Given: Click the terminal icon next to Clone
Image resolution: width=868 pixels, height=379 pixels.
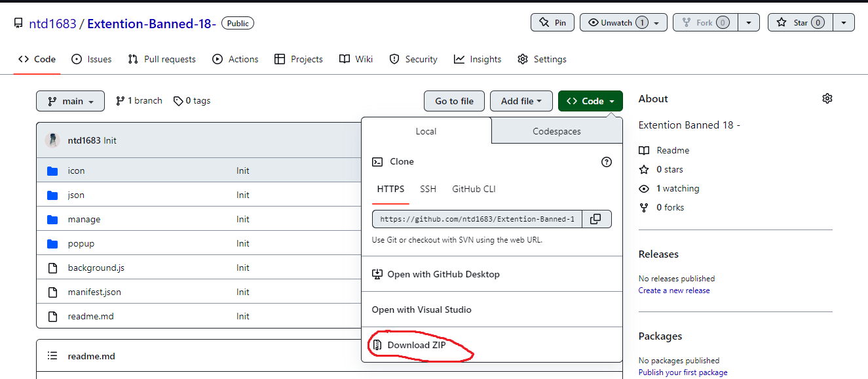Looking at the screenshot, I should click(377, 161).
